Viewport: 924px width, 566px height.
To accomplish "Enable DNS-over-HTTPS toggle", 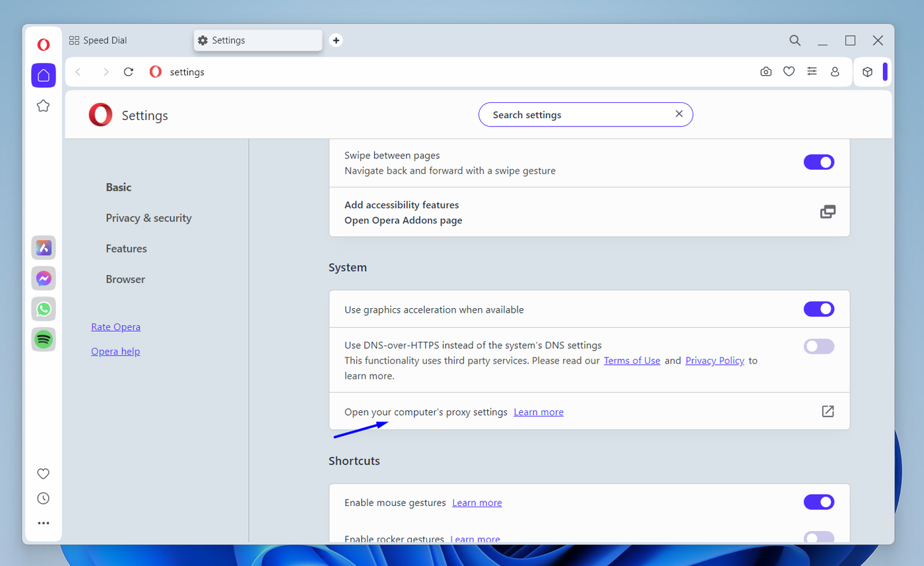I will [x=819, y=346].
